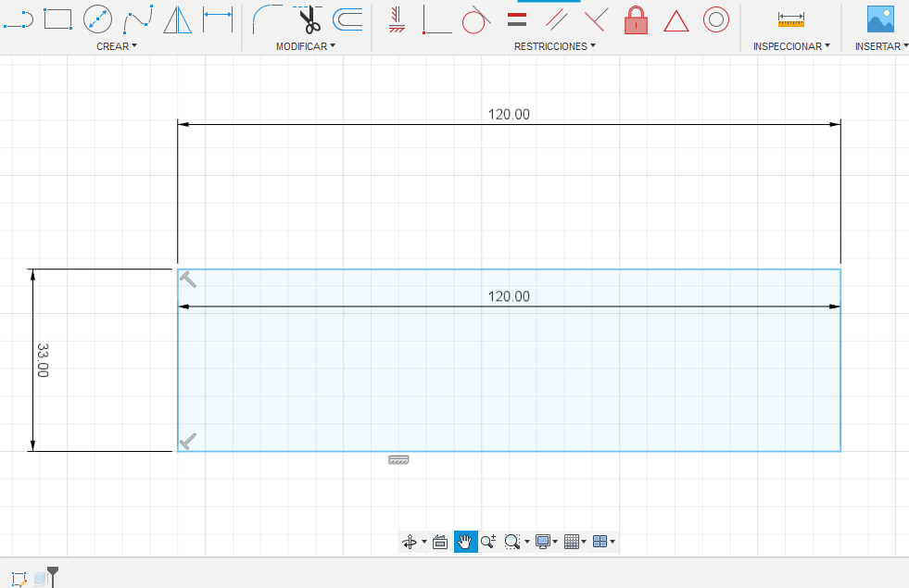Select the Circle sketch tool
The image size is (909, 588).
click(x=97, y=19)
